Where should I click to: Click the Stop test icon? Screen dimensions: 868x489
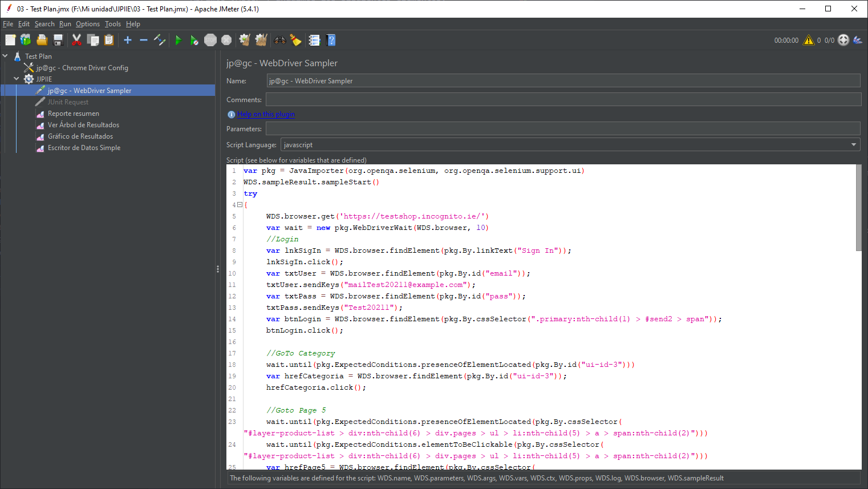pyautogui.click(x=210, y=40)
